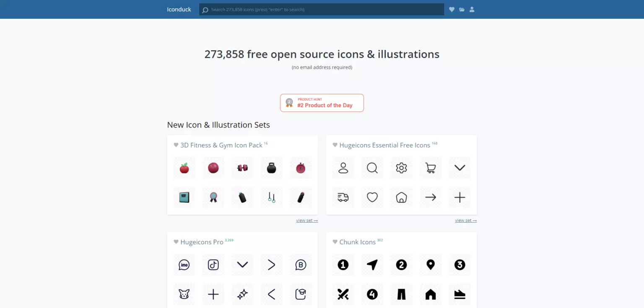Image resolution: width=644 pixels, height=308 pixels.
Task: Select the teal-capped black bottle icon
Action: (242, 197)
